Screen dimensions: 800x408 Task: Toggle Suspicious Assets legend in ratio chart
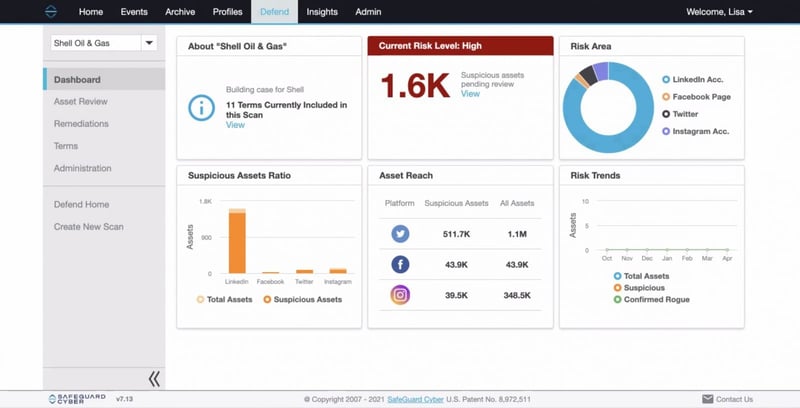pyautogui.click(x=303, y=299)
